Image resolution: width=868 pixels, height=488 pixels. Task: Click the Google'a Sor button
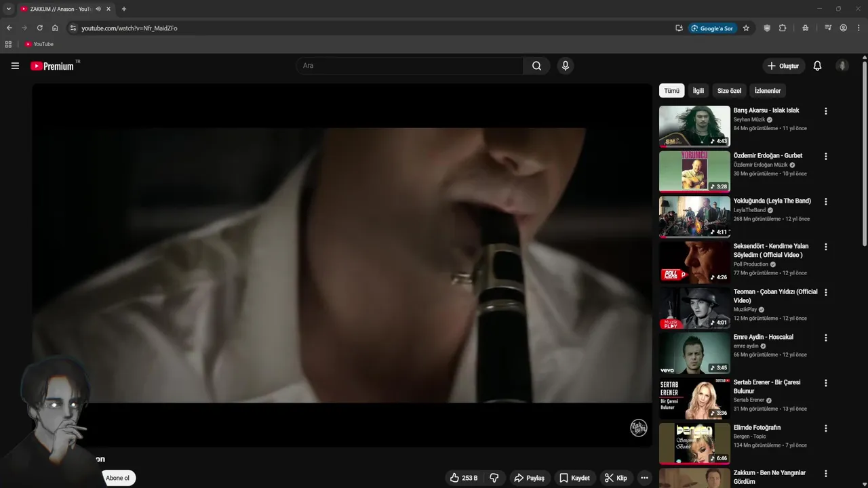[712, 28]
